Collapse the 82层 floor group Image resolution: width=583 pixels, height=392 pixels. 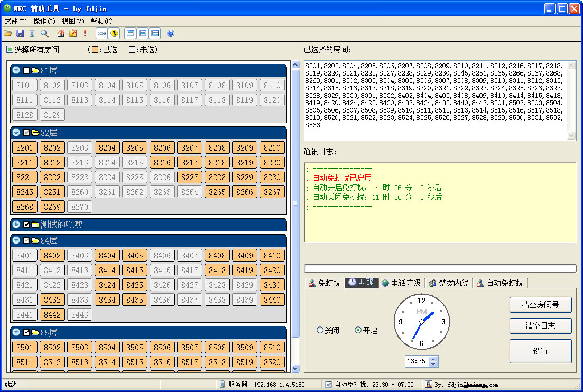point(16,133)
